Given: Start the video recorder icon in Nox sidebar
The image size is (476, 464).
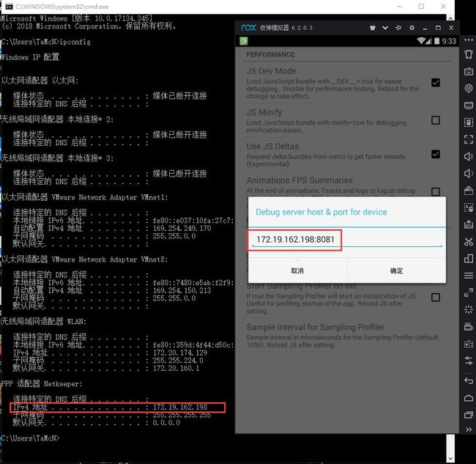Looking at the screenshot, I should point(469,327).
